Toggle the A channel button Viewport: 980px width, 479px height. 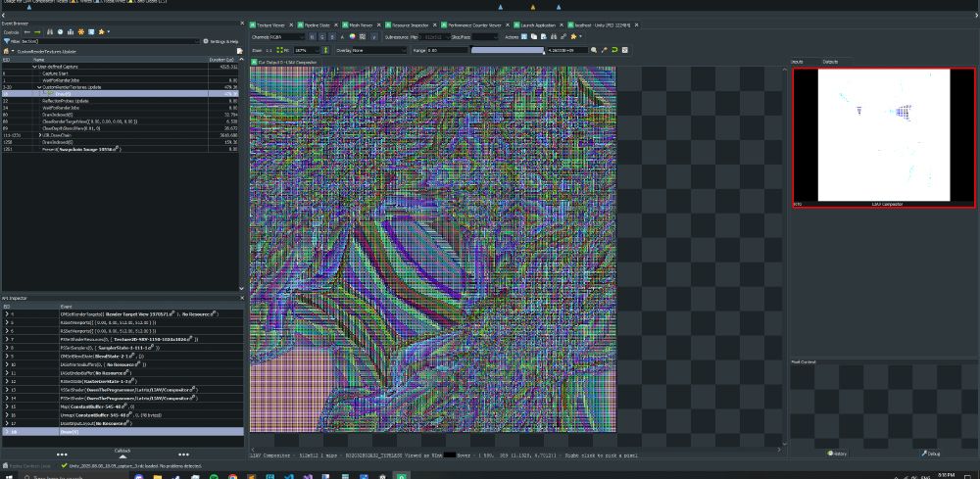[x=342, y=37]
